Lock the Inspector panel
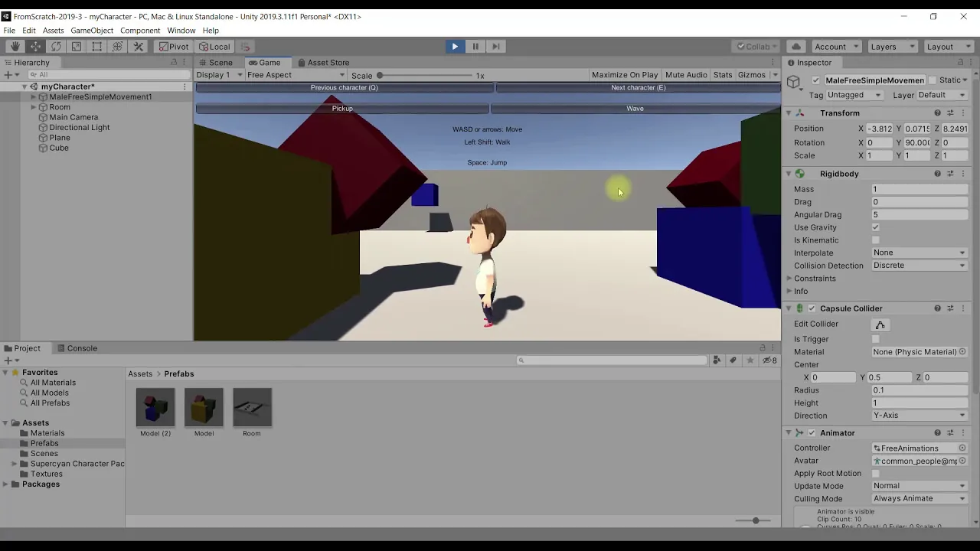This screenshot has height=551, width=980. (x=960, y=63)
